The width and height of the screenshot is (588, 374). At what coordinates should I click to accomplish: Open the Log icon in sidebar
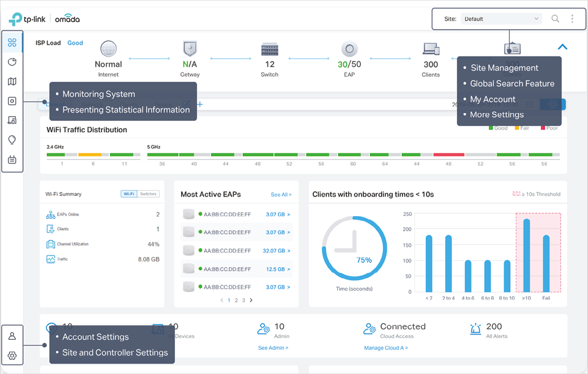(12, 160)
